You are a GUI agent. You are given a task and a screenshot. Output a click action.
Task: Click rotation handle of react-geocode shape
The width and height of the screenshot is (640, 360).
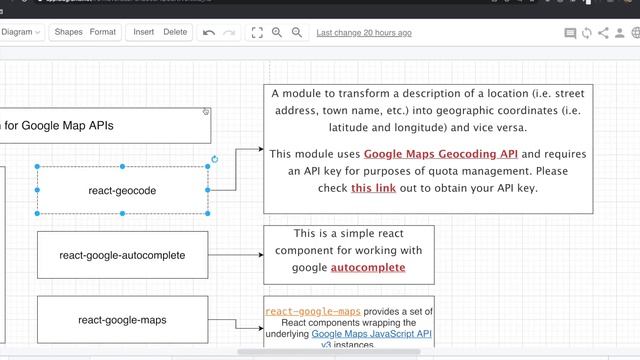tap(215, 159)
